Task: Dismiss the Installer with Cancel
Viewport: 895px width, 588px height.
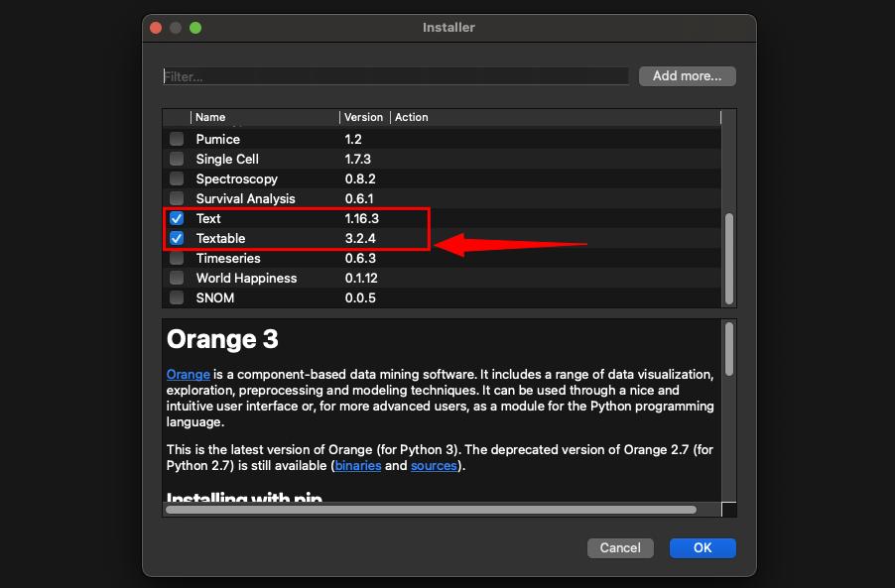Action: pyautogui.click(x=620, y=548)
